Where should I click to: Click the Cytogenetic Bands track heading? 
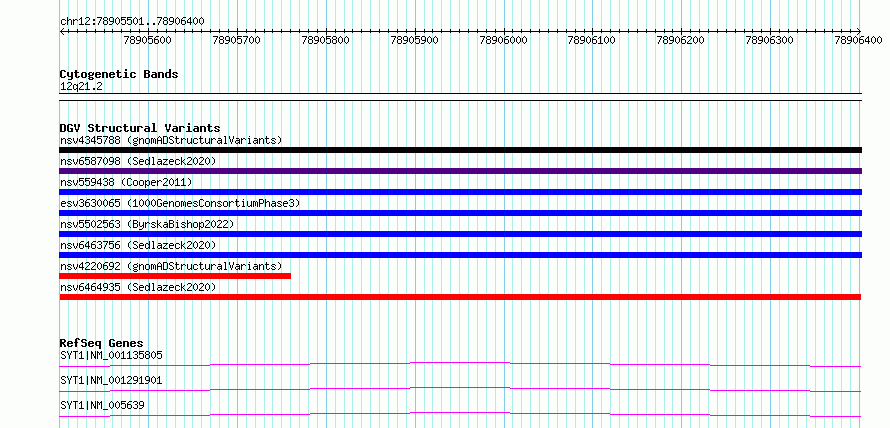click(x=119, y=74)
